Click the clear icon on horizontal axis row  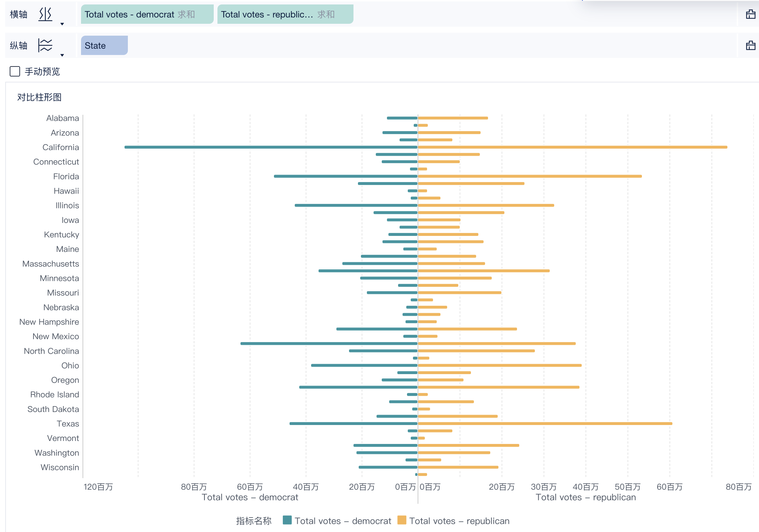click(x=750, y=14)
